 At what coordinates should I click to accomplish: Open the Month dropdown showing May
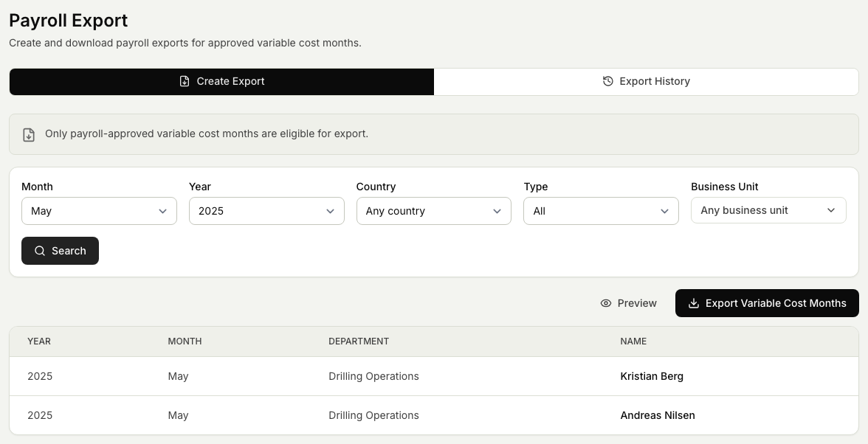(99, 211)
